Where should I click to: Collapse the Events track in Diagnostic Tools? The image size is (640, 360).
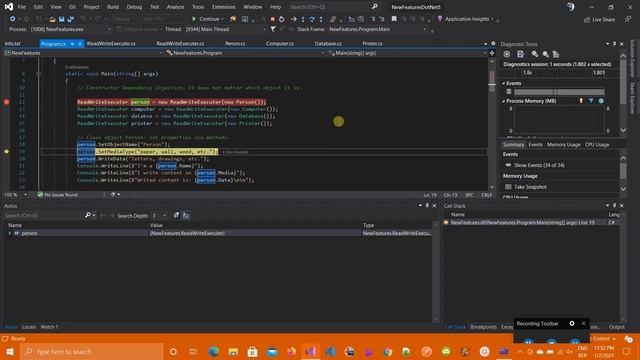(x=504, y=83)
